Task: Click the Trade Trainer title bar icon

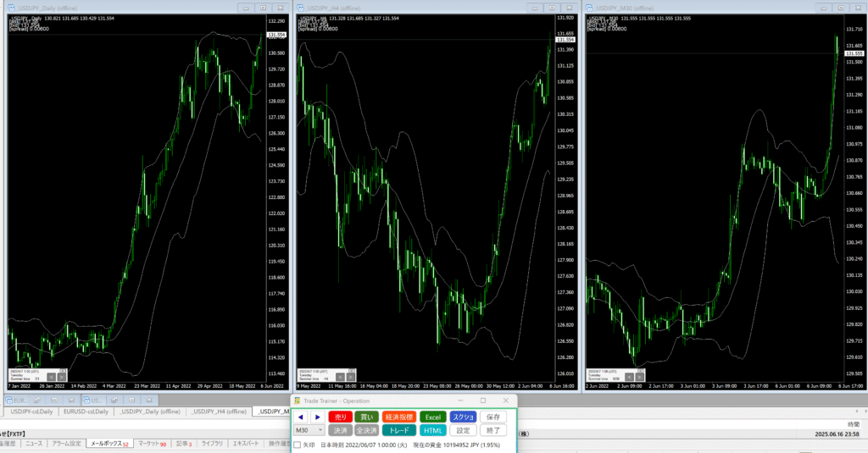Action: coord(298,401)
